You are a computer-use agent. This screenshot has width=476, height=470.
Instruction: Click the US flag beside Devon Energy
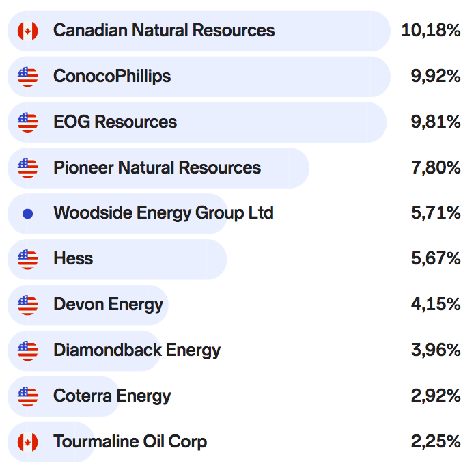tap(27, 305)
